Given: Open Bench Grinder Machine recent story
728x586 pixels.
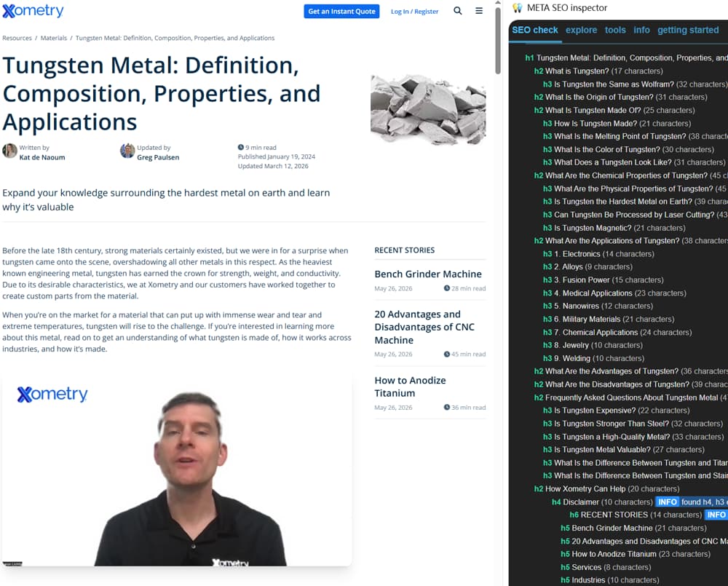Looking at the screenshot, I should pos(428,274).
